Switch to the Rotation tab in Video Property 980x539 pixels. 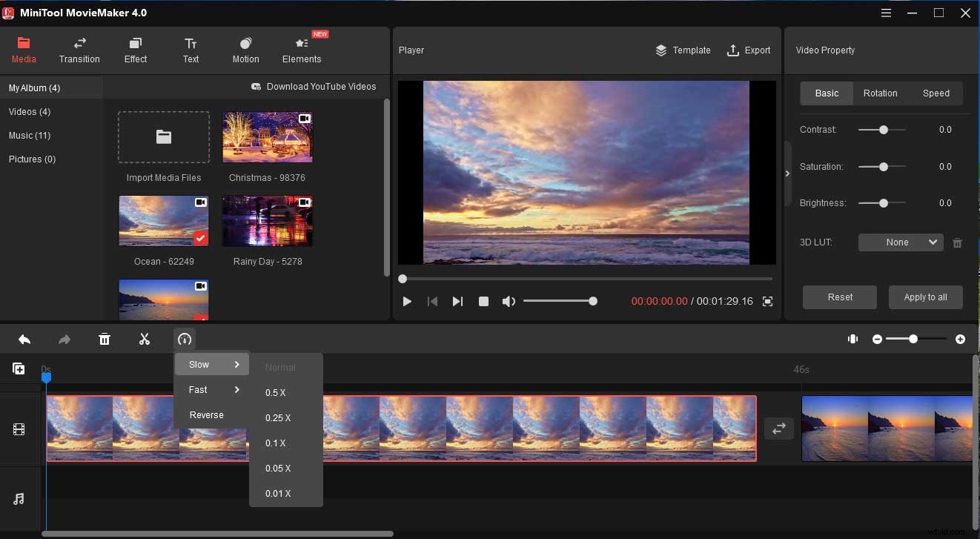880,93
